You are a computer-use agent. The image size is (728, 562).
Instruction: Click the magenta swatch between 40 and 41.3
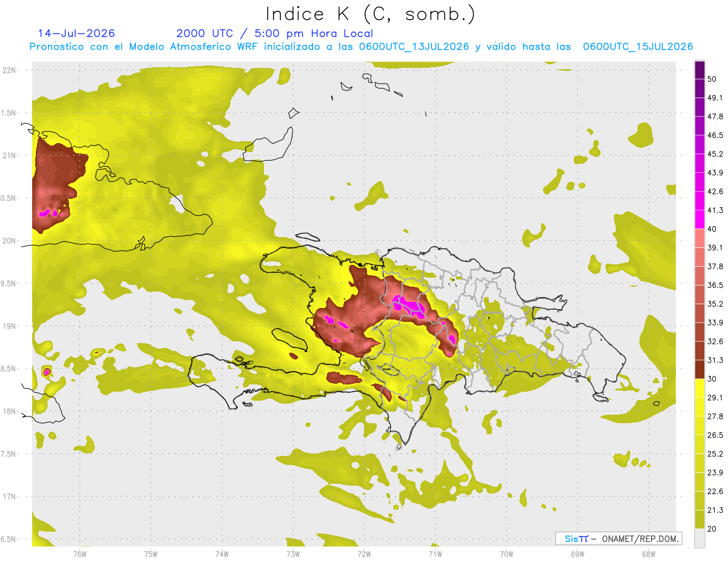point(699,219)
